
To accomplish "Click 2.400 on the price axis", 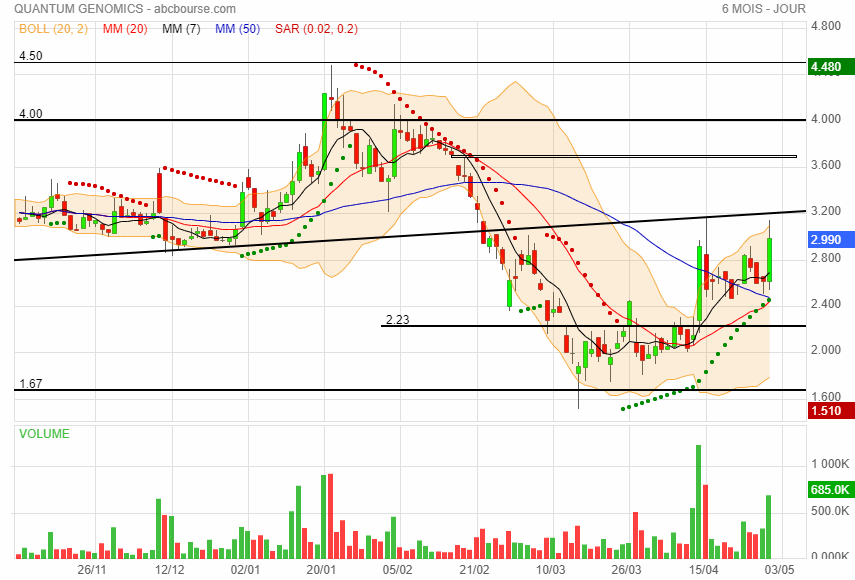I will (826, 304).
